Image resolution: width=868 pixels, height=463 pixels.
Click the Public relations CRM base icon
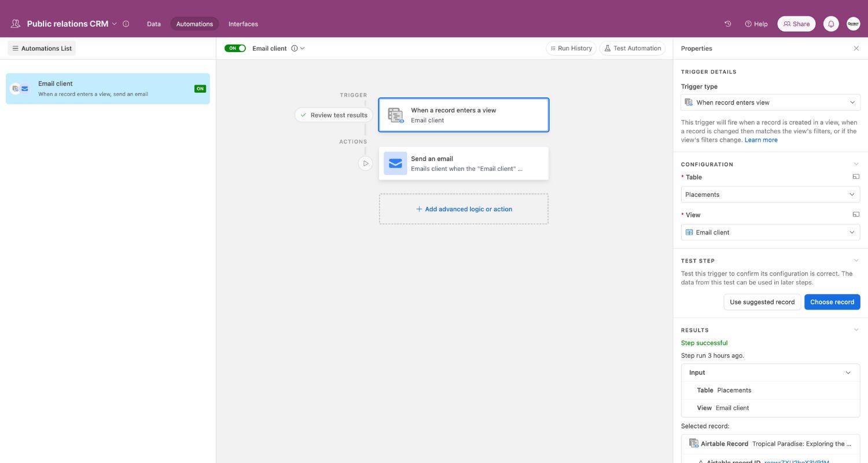15,24
